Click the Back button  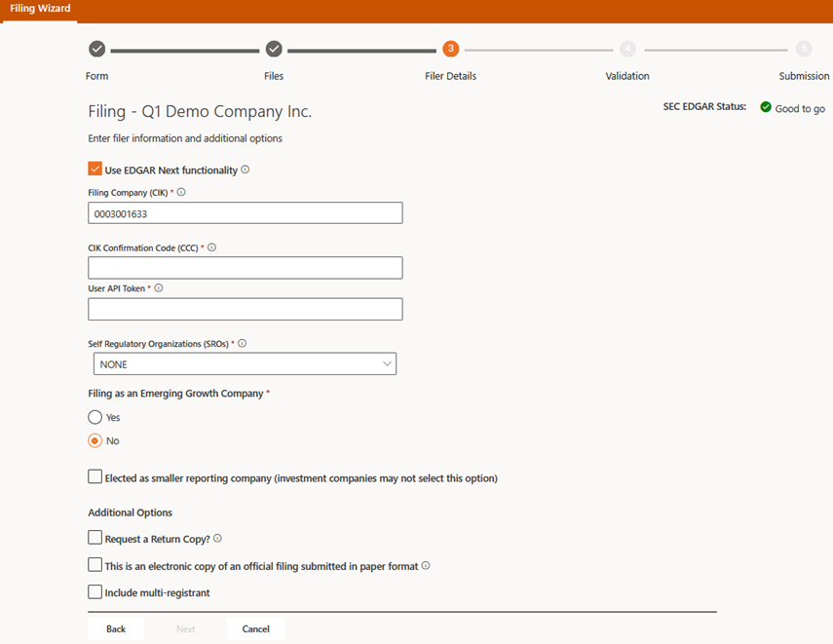[116, 628]
